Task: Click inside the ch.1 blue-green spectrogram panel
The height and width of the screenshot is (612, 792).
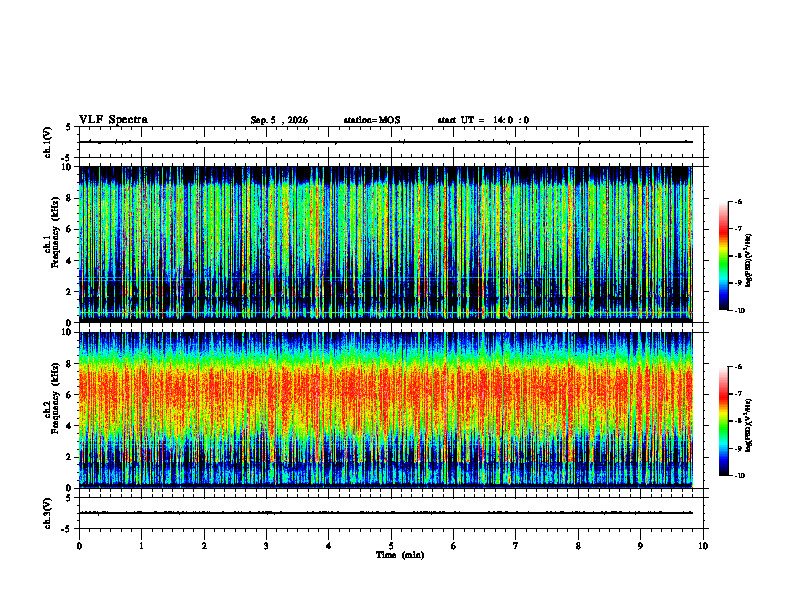Action: click(386, 244)
